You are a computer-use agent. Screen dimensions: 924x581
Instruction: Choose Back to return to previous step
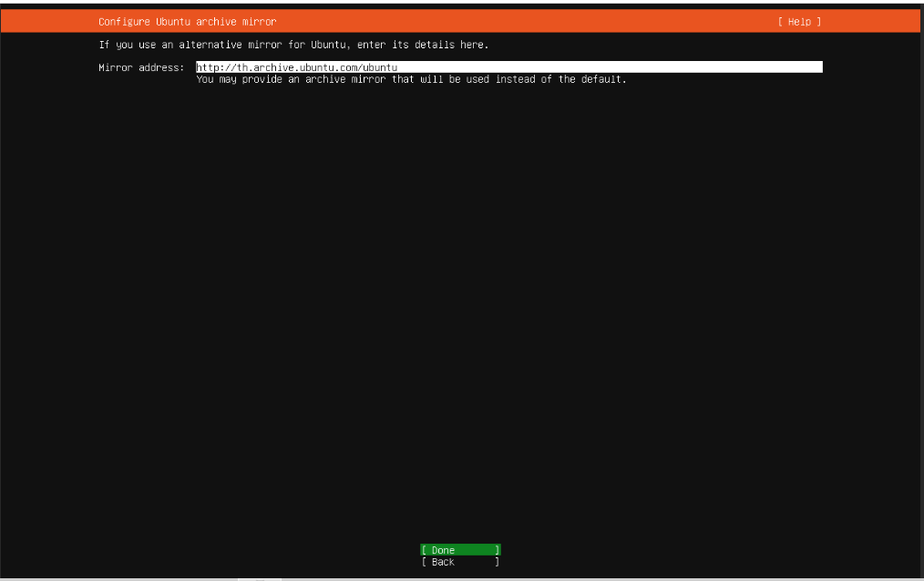coord(459,562)
